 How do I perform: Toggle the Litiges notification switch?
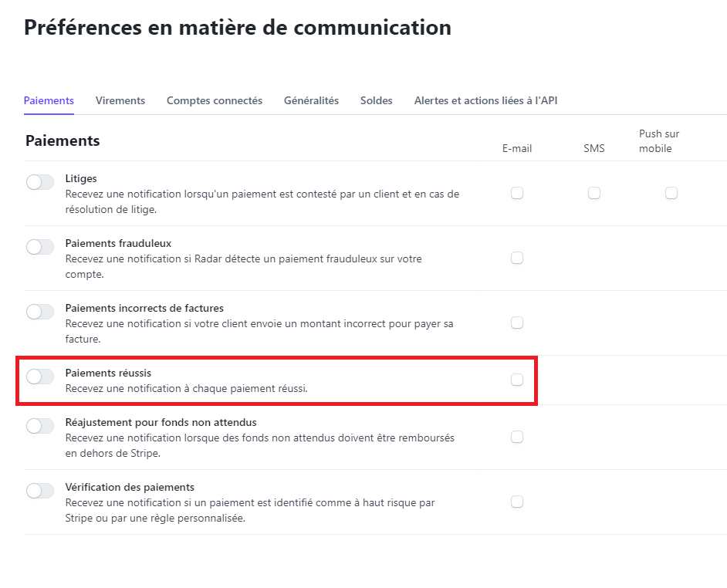40,182
